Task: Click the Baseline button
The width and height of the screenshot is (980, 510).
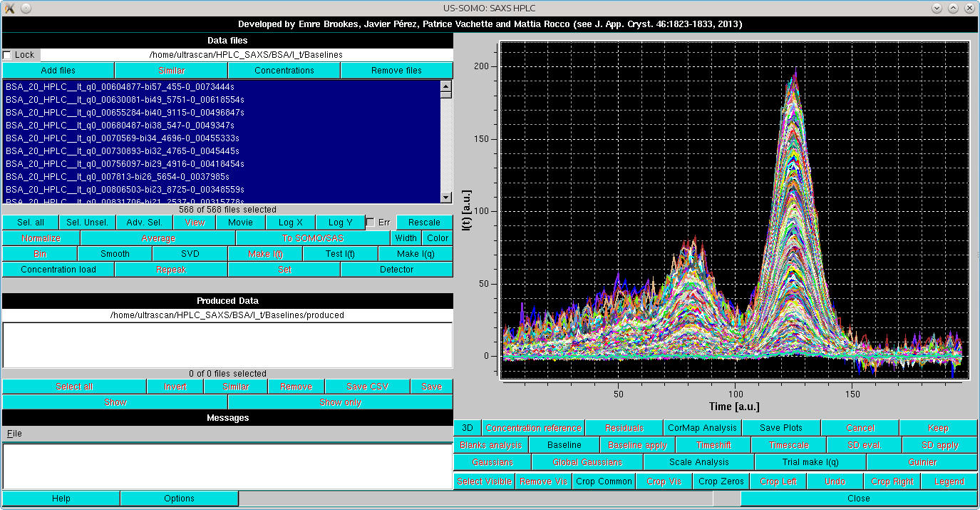Action: [x=564, y=445]
